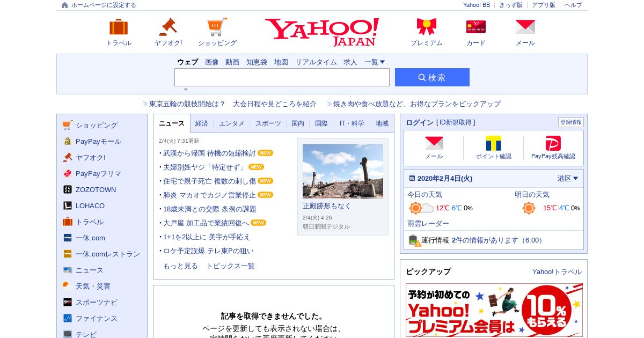Open the Shopping cart icon in header
Screen dimensions: 644x338
(x=217, y=27)
